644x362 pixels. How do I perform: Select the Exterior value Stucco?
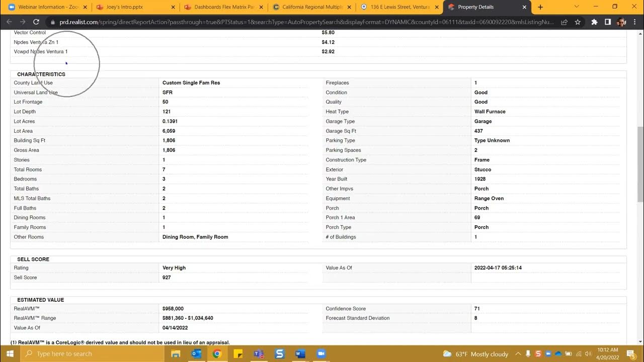pyautogui.click(x=483, y=170)
